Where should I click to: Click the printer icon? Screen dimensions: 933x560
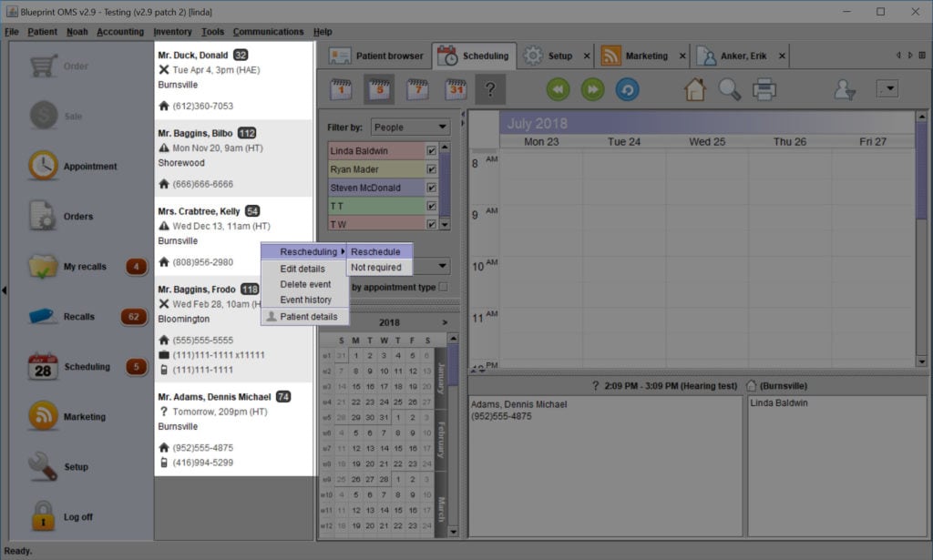pos(764,89)
